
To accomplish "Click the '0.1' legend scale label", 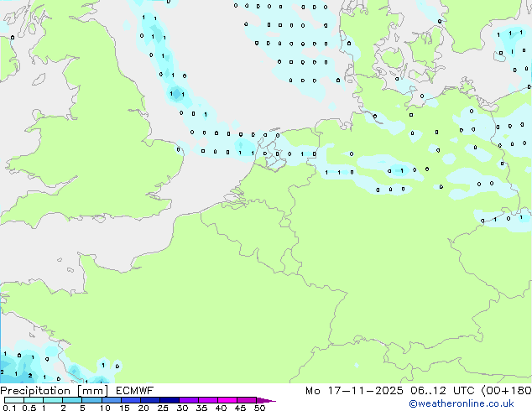I will (9, 408).
